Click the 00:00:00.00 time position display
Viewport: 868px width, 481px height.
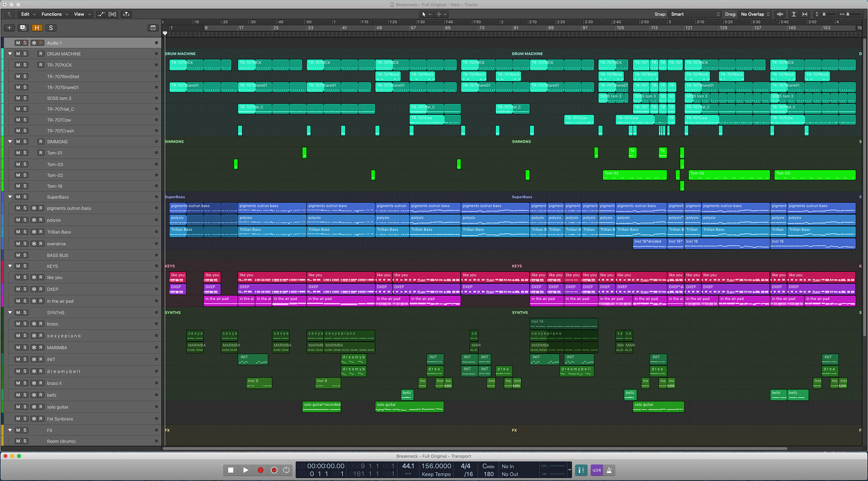(325, 466)
